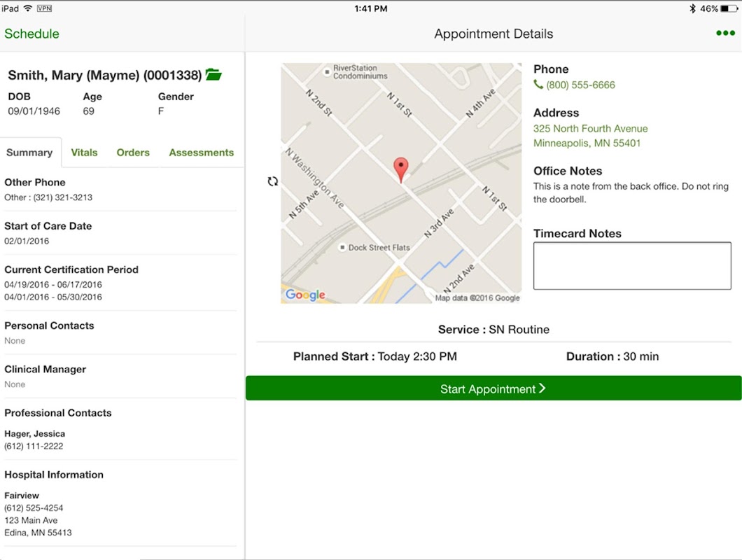
Task: Tap the battery indicator in the status bar
Action: (729, 8)
